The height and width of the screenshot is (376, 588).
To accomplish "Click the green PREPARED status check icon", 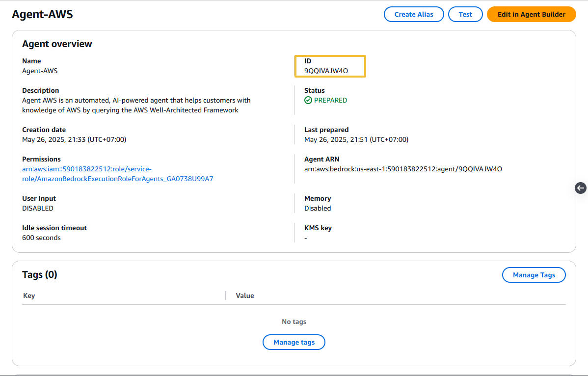I will pos(308,100).
